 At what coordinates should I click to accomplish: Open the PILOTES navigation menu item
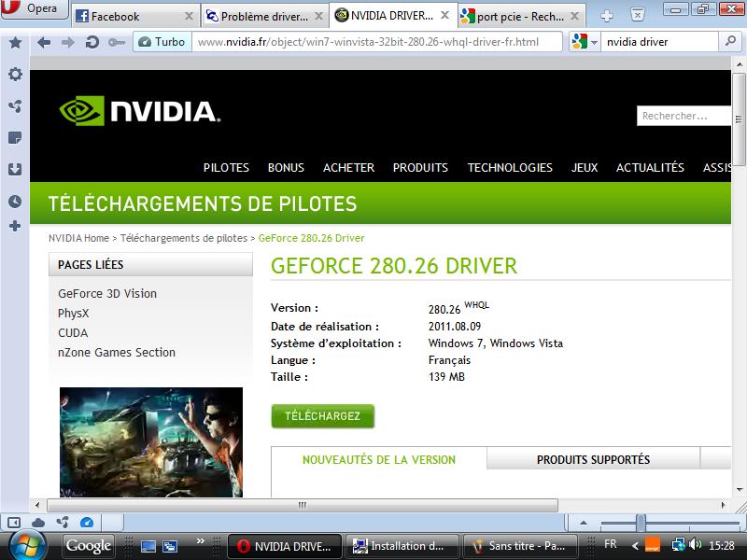click(226, 168)
